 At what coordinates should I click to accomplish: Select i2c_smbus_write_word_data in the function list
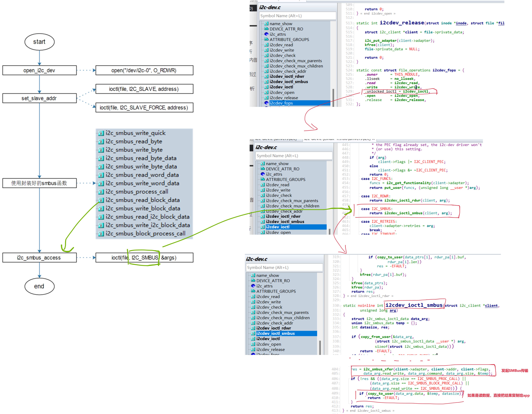[142, 183]
